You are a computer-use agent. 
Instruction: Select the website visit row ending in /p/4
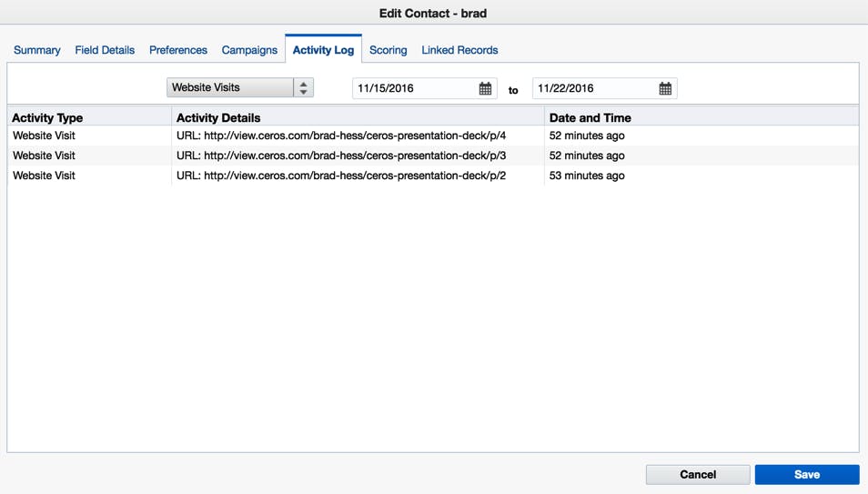coord(341,136)
